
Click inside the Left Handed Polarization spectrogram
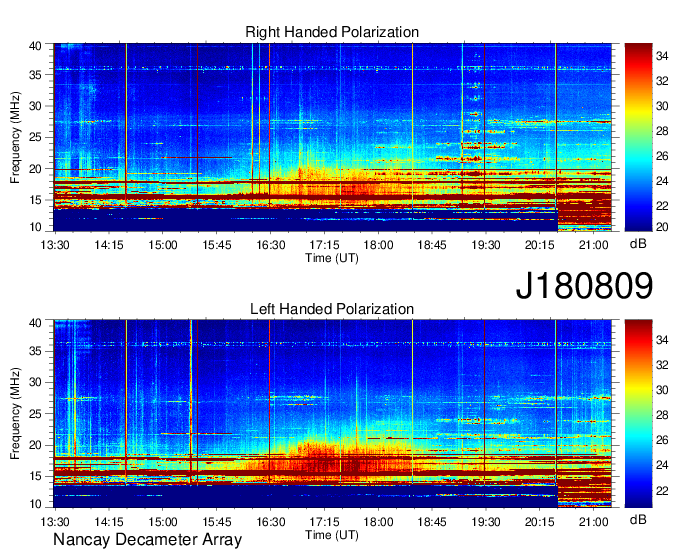(x=333, y=414)
